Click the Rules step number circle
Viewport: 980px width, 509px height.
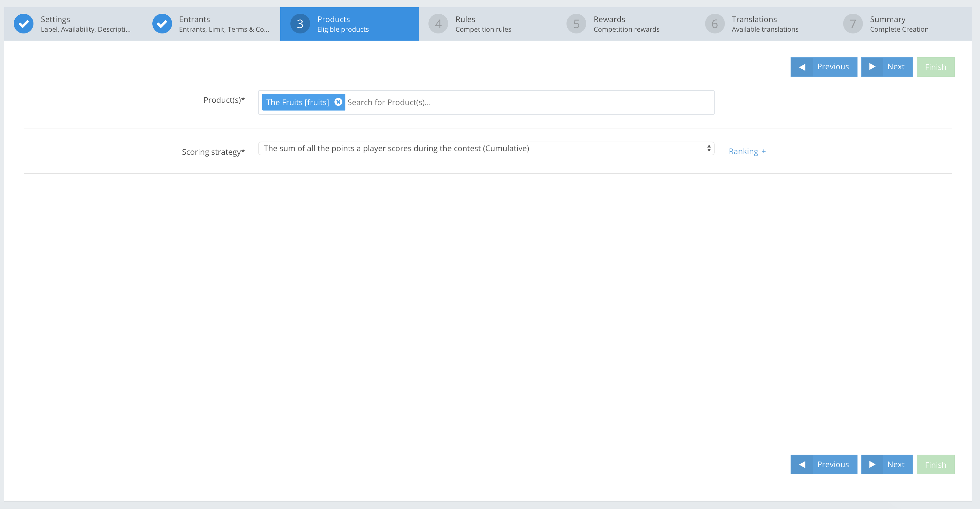pyautogui.click(x=438, y=23)
